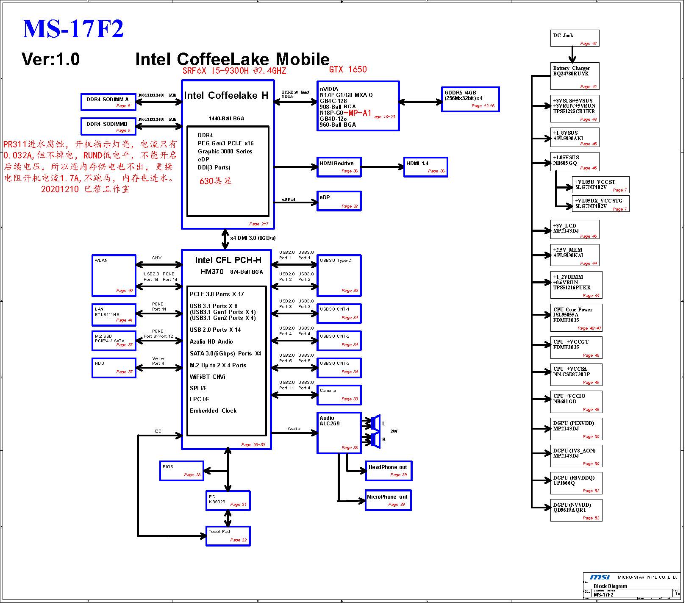Select the Intel CoffeeLake Mobile heading
The width and height of the screenshot is (697, 616).
(232, 59)
